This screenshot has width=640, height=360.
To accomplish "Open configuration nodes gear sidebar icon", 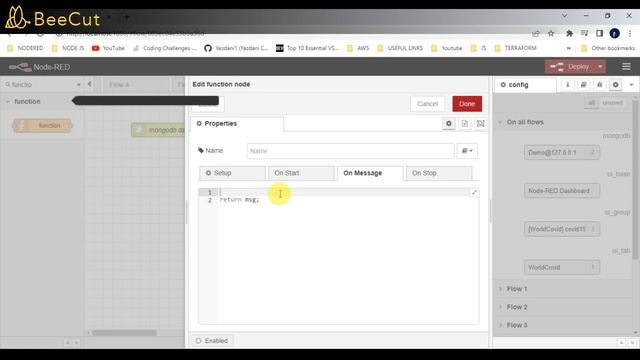I will pos(615,84).
